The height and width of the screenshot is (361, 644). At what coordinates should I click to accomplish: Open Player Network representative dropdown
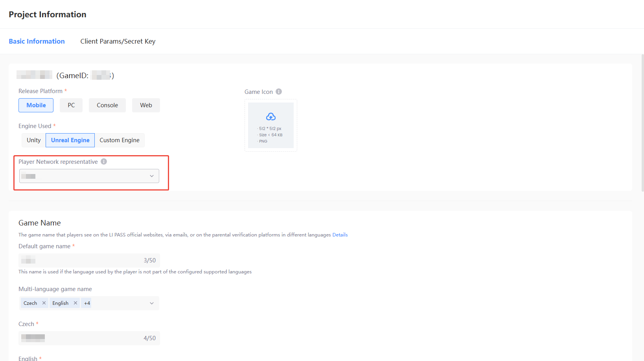89,176
